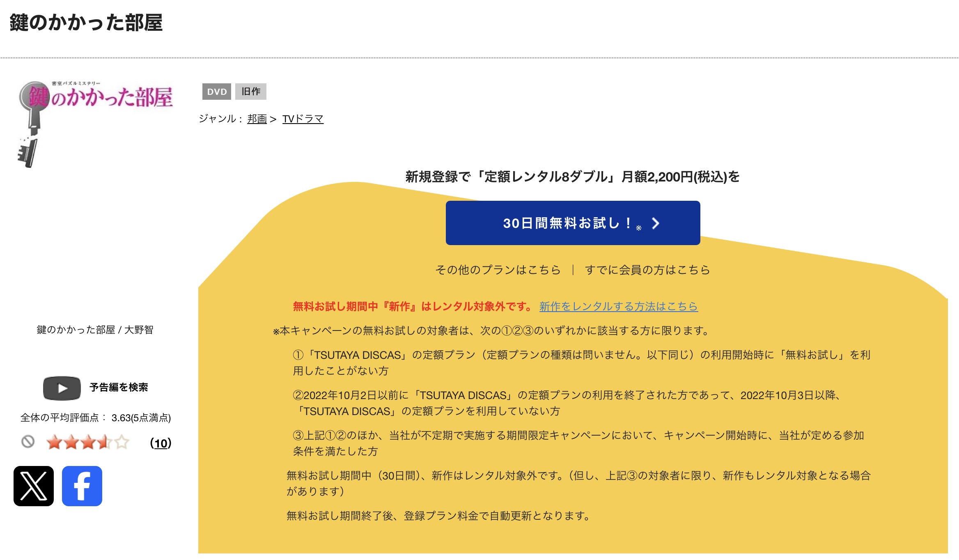The image size is (959, 560).
Task: Click chevron arrow on free trial button
Action: pyautogui.click(x=656, y=223)
